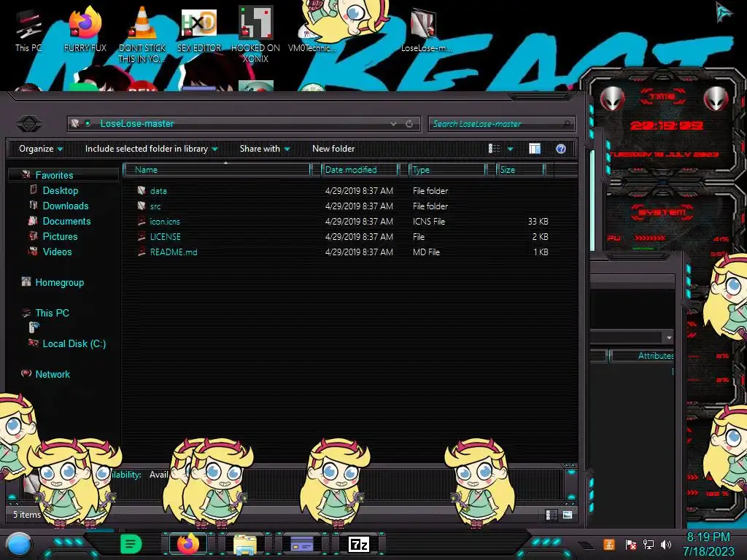Open Videos in navigation pane
The image size is (747, 560).
coord(57,252)
